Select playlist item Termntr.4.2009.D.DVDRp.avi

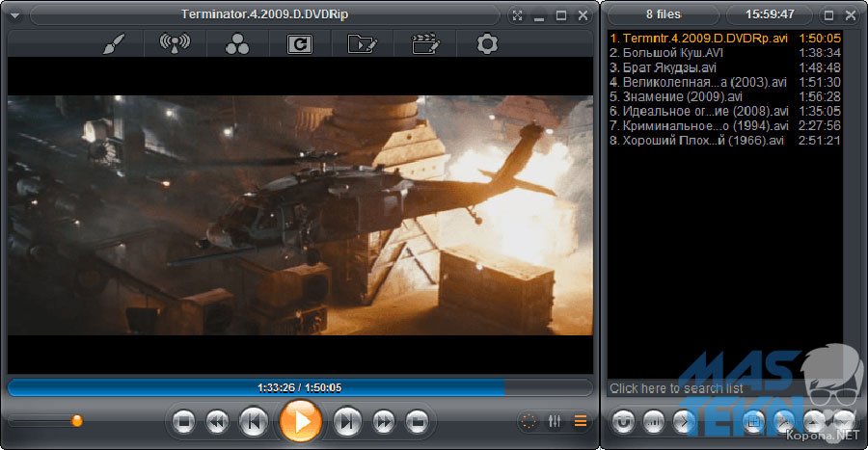tap(725, 39)
